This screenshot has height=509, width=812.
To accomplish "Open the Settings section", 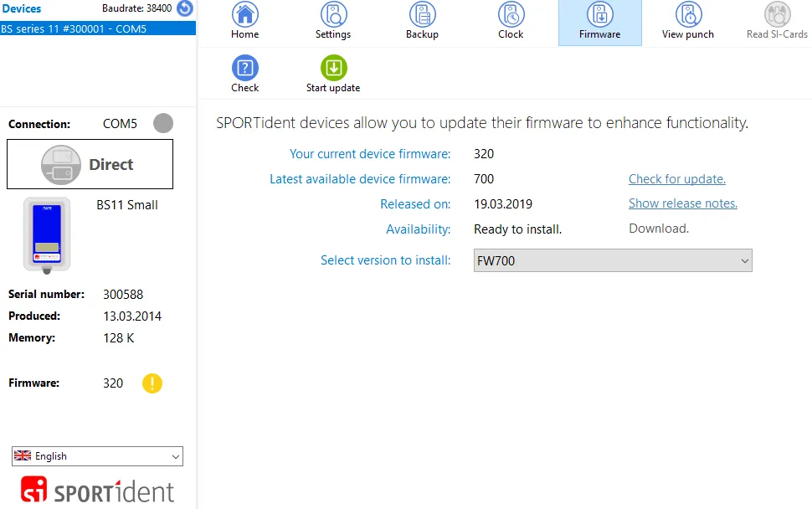I will pos(333,21).
